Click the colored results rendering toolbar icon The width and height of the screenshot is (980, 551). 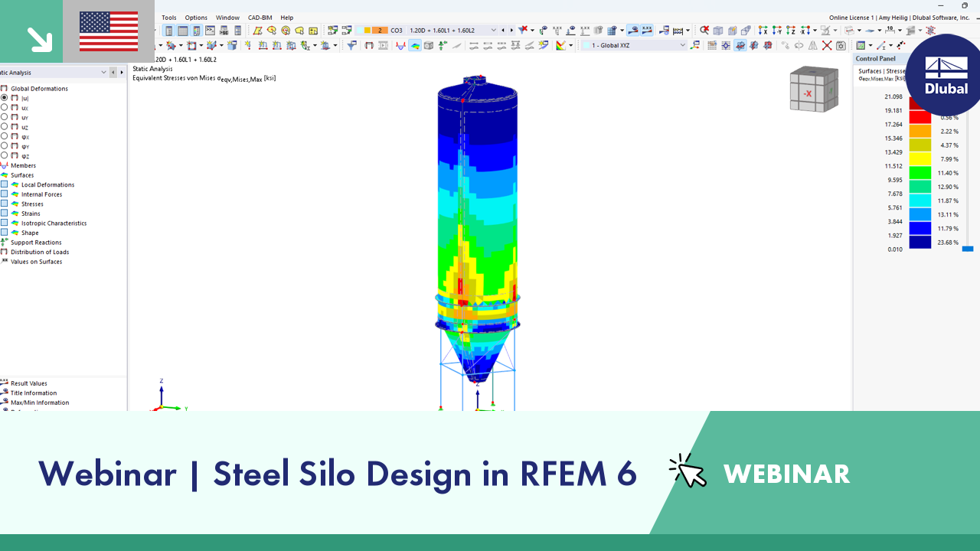pos(416,44)
